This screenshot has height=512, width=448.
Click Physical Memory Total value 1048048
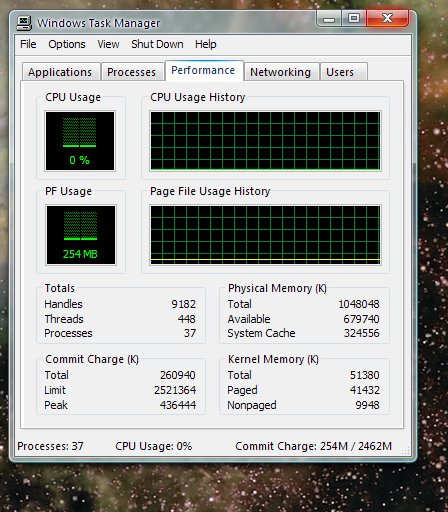[359, 304]
